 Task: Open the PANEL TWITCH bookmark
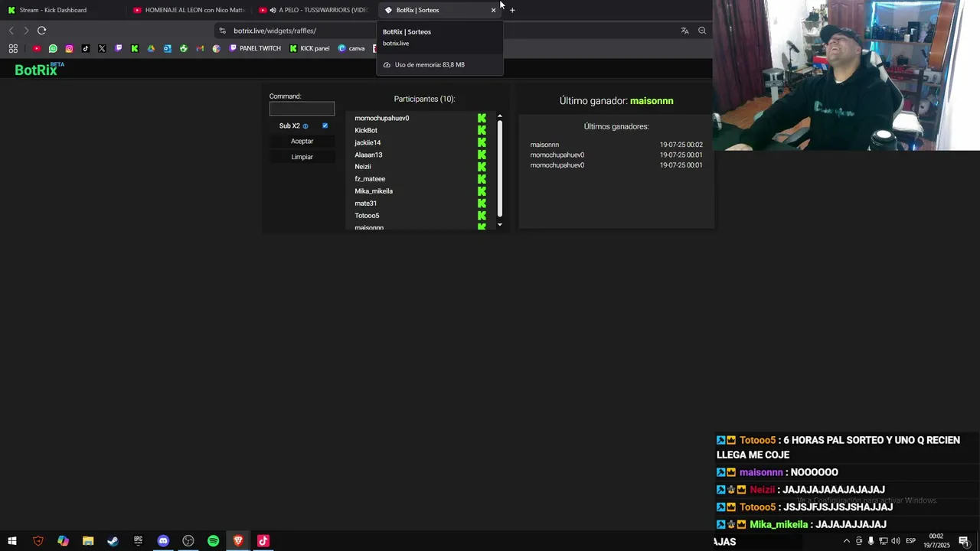pyautogui.click(x=255, y=48)
